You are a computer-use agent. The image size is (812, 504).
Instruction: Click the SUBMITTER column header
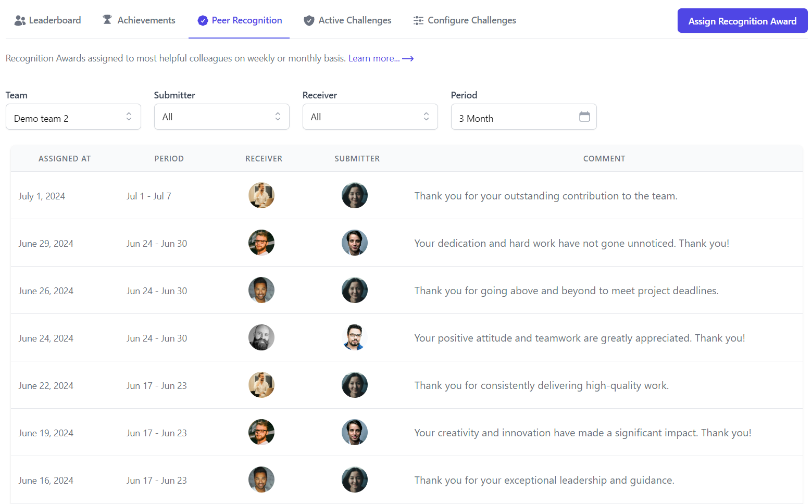pyautogui.click(x=357, y=159)
